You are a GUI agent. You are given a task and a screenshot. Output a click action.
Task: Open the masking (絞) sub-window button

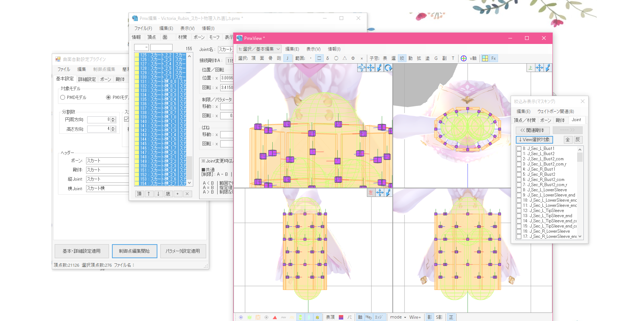click(x=402, y=58)
